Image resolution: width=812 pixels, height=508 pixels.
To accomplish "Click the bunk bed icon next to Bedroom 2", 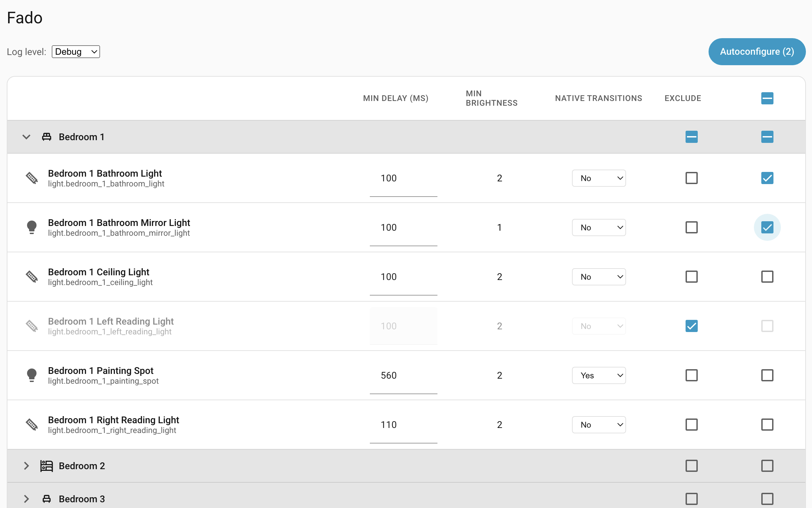I will coord(47,466).
